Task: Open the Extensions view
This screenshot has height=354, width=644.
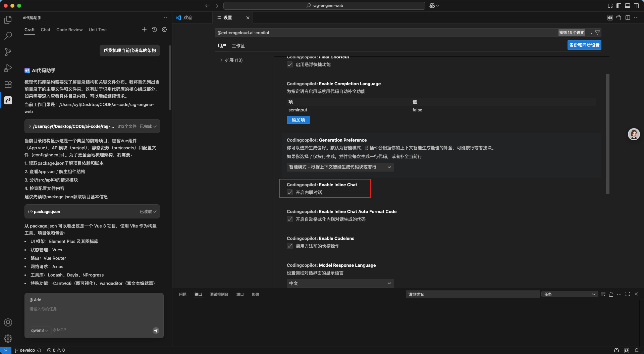Action: point(8,84)
